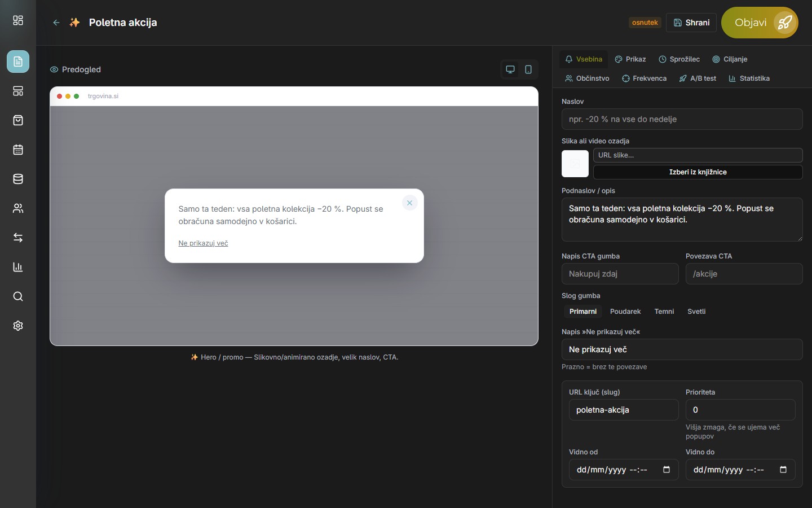
Task: Open the layout templates icon in sidebar
Action: click(18, 91)
